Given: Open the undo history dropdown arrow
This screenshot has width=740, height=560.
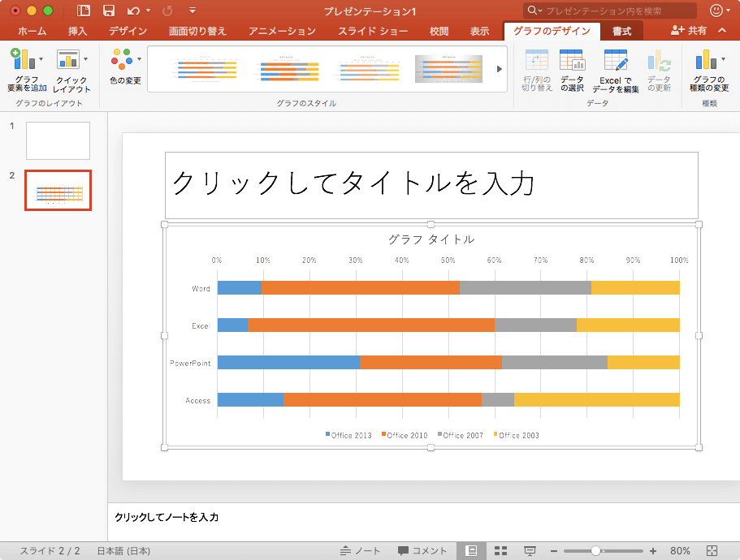Looking at the screenshot, I should [148, 11].
